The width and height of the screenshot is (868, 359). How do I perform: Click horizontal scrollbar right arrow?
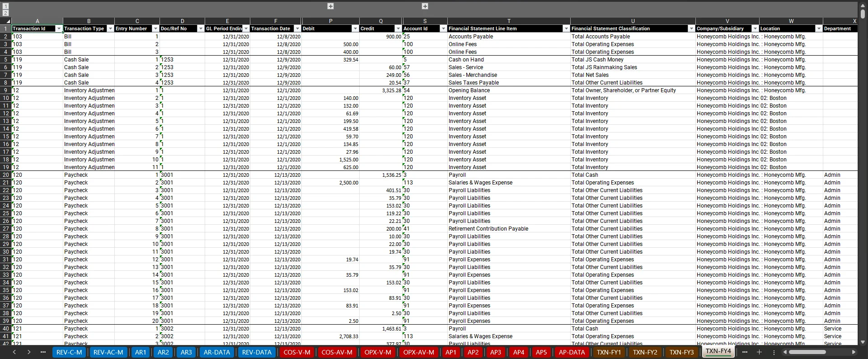pos(854,352)
